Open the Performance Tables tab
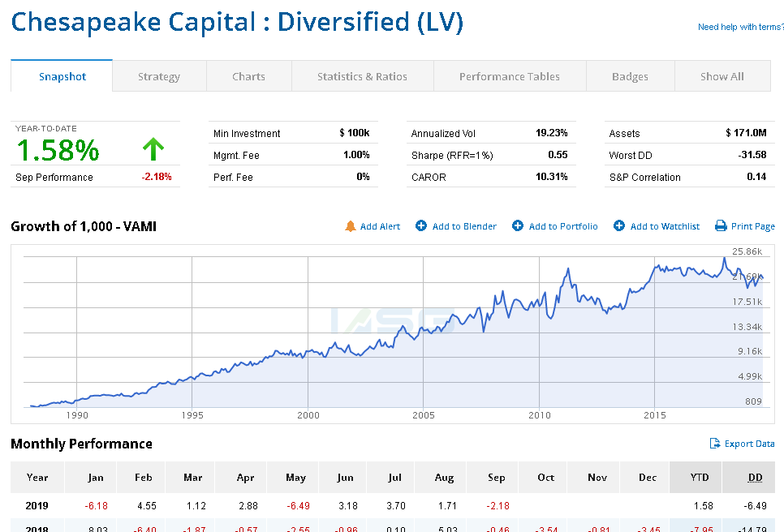Viewport: 784px width, 532px height. coord(510,76)
